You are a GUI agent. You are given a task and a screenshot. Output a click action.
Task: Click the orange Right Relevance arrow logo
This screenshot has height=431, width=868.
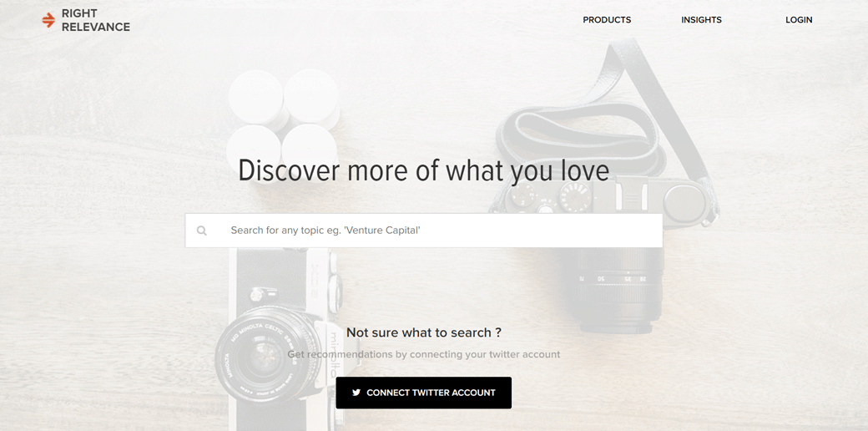tap(48, 20)
